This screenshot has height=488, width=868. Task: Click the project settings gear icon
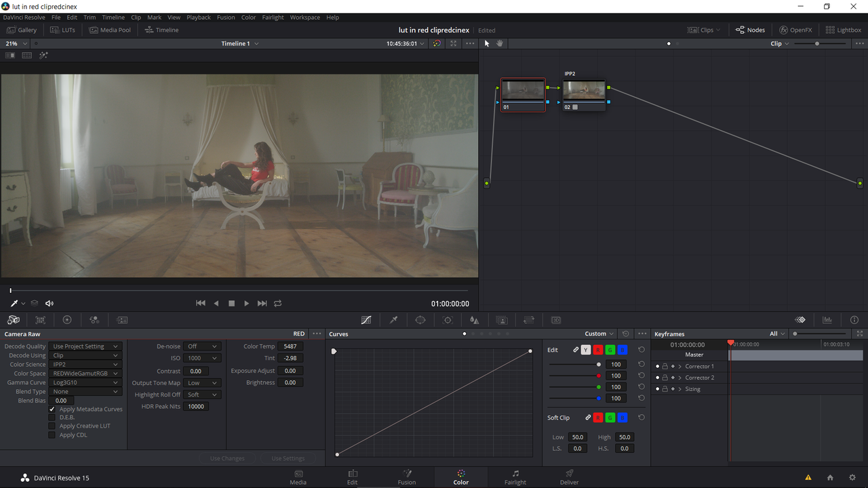pyautogui.click(x=852, y=478)
